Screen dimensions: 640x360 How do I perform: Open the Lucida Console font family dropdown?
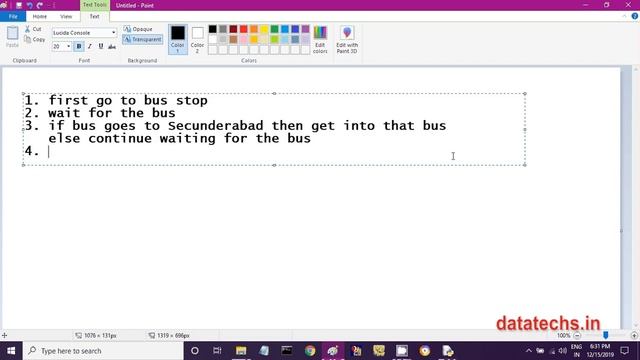pyautogui.click(x=113, y=33)
